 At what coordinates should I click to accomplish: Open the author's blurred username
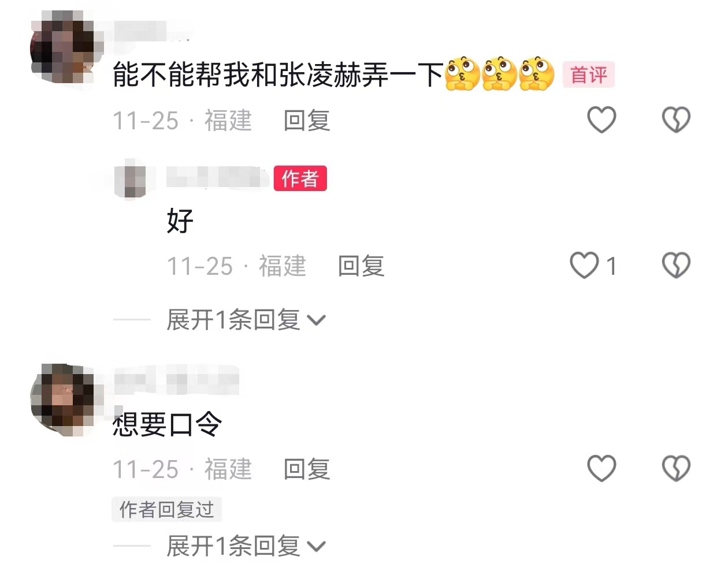218,177
